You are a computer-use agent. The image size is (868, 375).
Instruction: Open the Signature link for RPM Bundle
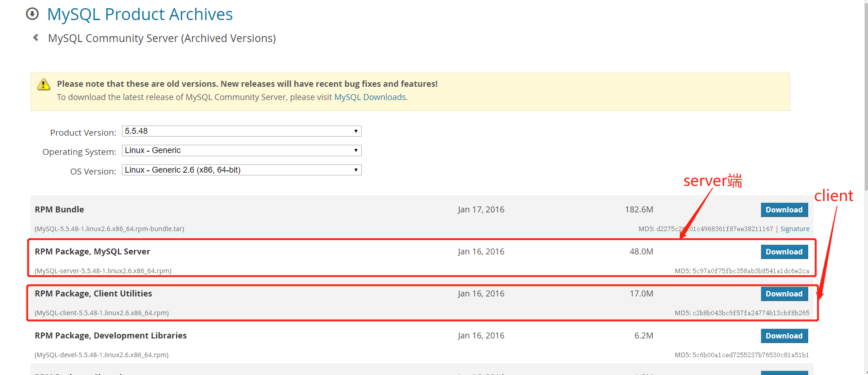coord(795,229)
